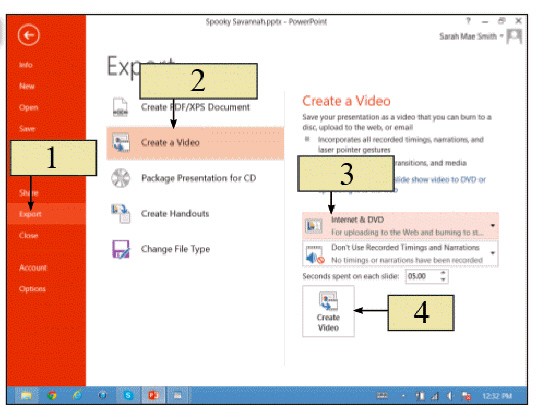Image resolution: width=537 pixels, height=414 pixels.
Task: Choose Open from the sidebar
Action: [28, 108]
